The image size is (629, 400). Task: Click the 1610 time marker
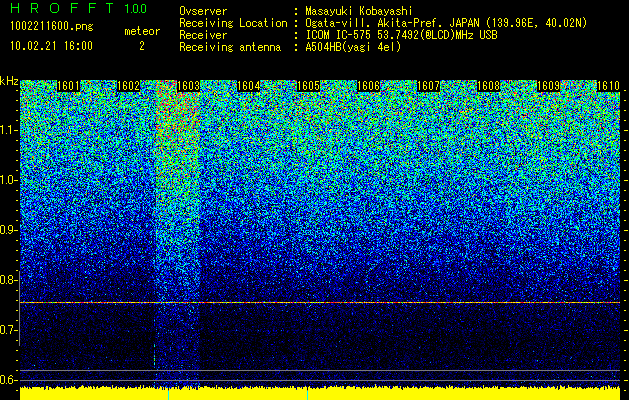[608, 86]
